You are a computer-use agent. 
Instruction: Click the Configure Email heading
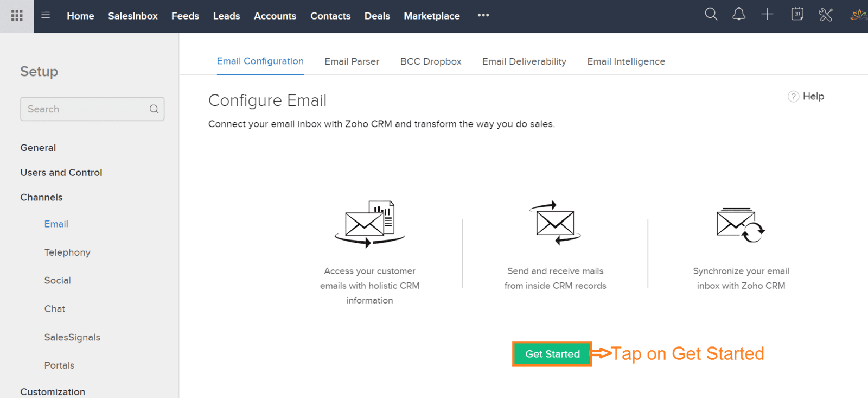(x=267, y=100)
